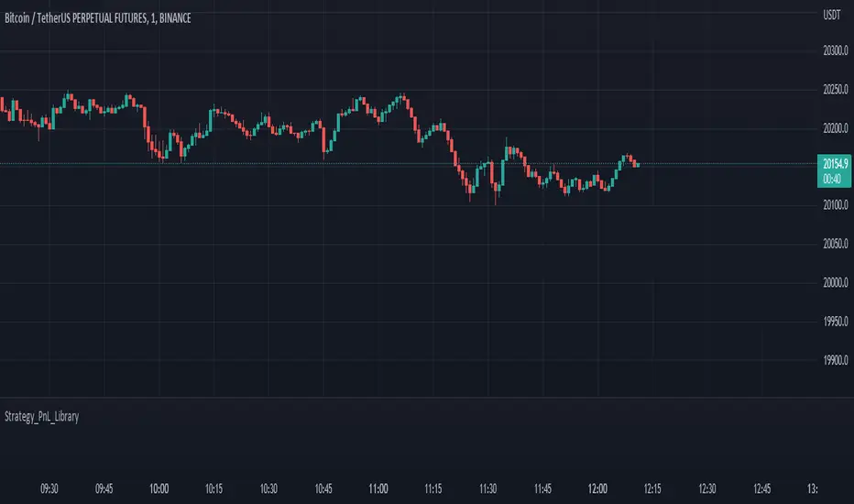Click the 09:30 time axis label

point(53,488)
